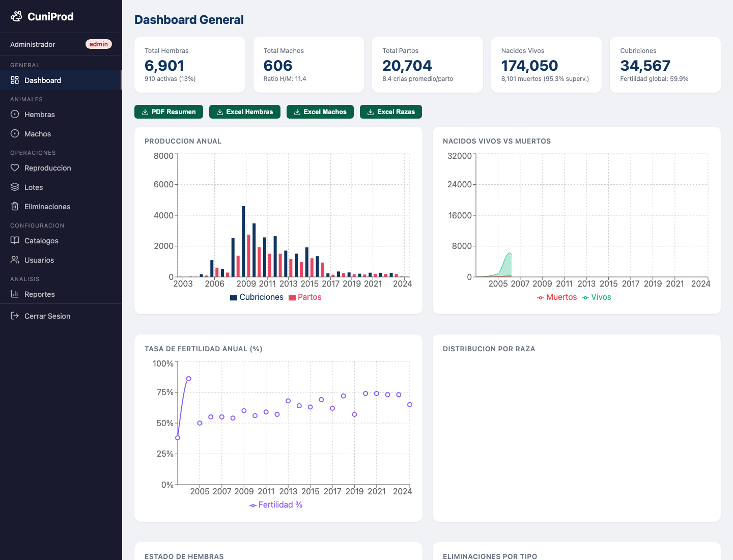Click the 'DISTRIBUCION POR RAZA' title
Image resolution: width=733 pixels, height=560 pixels.
(489, 349)
